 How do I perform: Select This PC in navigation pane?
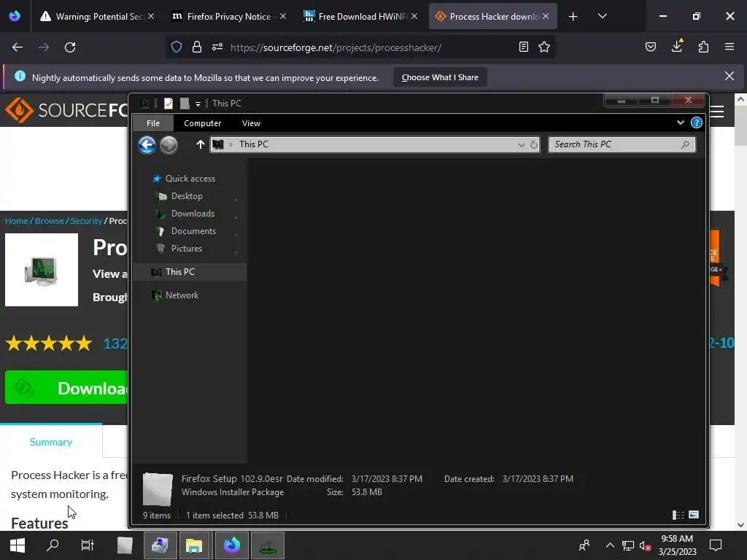[x=190, y=272]
